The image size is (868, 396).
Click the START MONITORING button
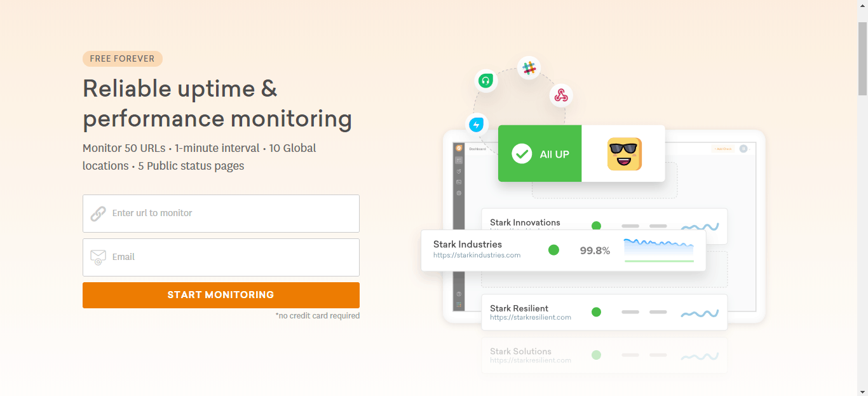(221, 295)
